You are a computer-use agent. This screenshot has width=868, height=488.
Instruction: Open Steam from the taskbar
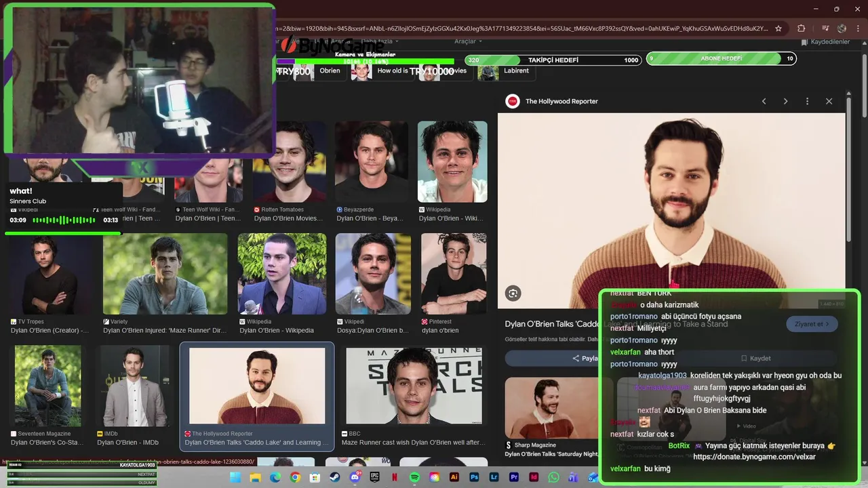pos(335,477)
